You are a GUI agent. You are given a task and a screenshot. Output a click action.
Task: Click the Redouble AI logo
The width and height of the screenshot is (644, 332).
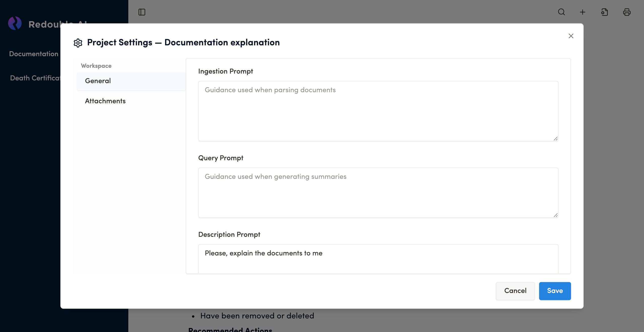pyautogui.click(x=15, y=24)
